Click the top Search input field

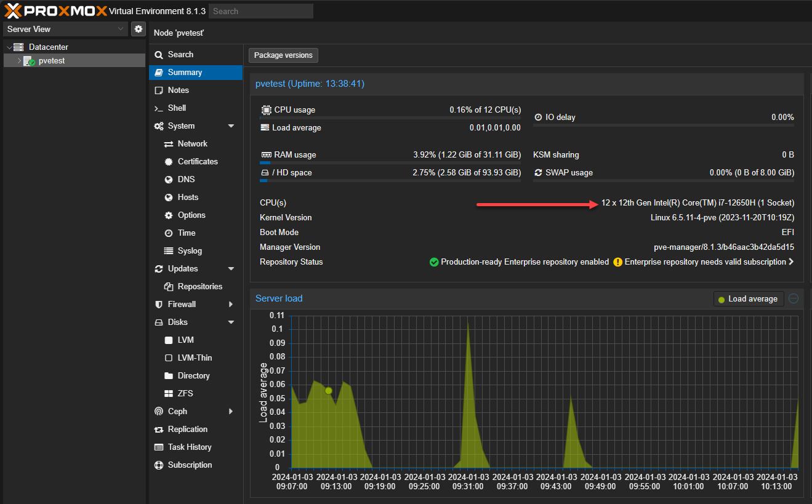coord(260,11)
